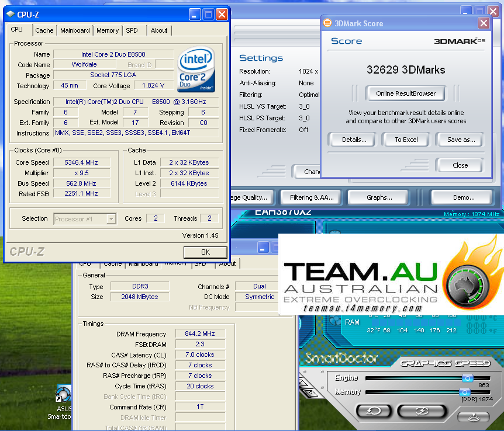Viewport: 504px width, 431px height.
Task: Click the 3DMark Score title bar icon
Action: pyautogui.click(x=327, y=23)
